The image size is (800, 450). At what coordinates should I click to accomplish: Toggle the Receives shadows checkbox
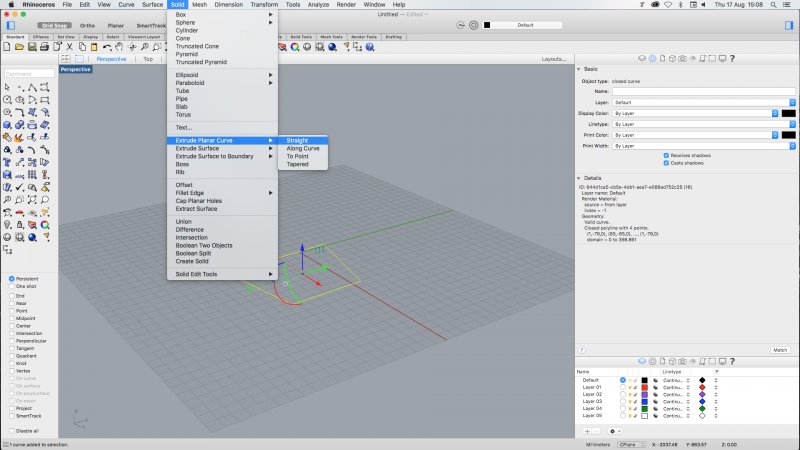click(666, 155)
